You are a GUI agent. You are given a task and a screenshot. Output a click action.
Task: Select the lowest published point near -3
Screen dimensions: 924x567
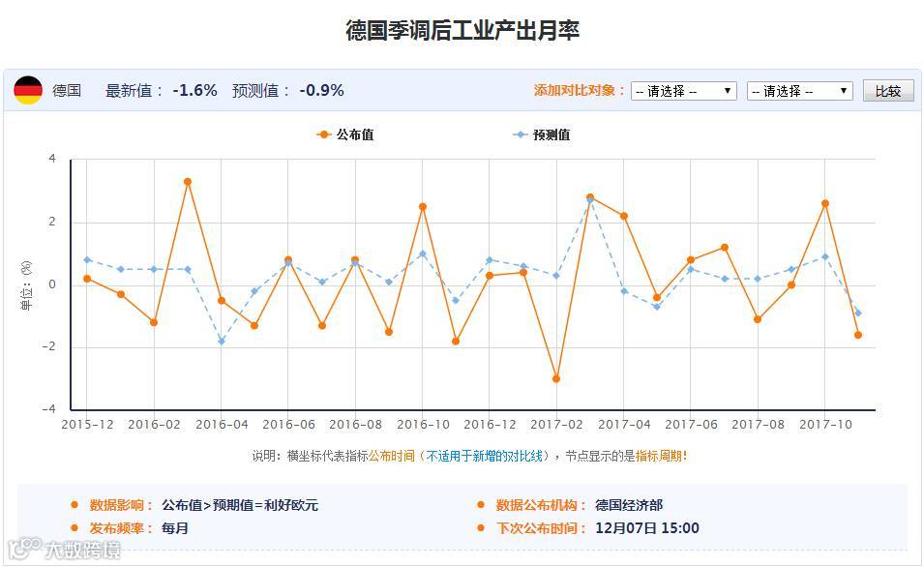(556, 379)
